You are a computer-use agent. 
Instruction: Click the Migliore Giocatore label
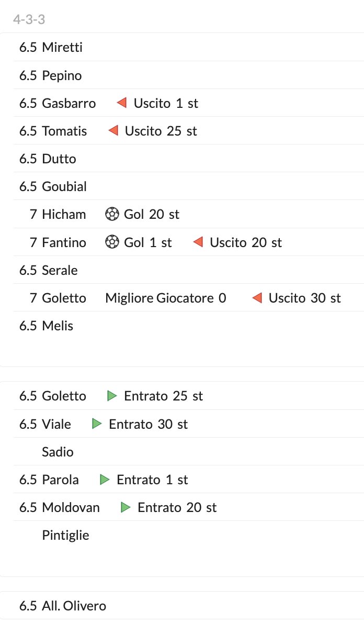(x=160, y=298)
